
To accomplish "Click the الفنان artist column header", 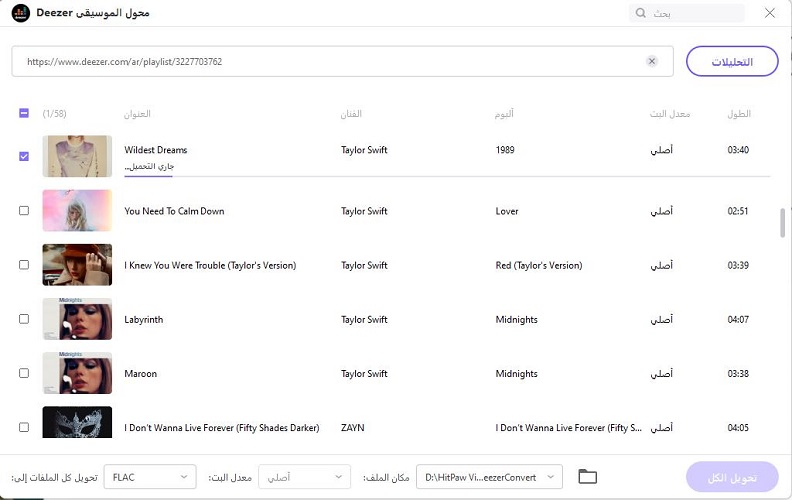I will point(351,114).
